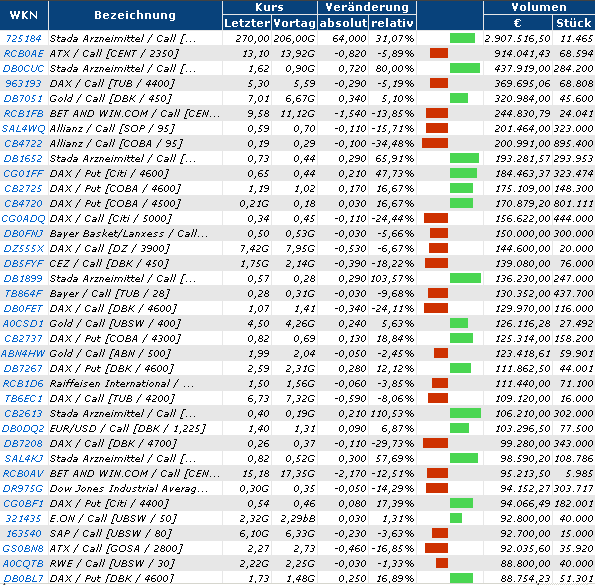The width and height of the screenshot is (595, 585).
Task: Click green bar for 110,53% Stada row
Action: pyautogui.click(x=465, y=413)
